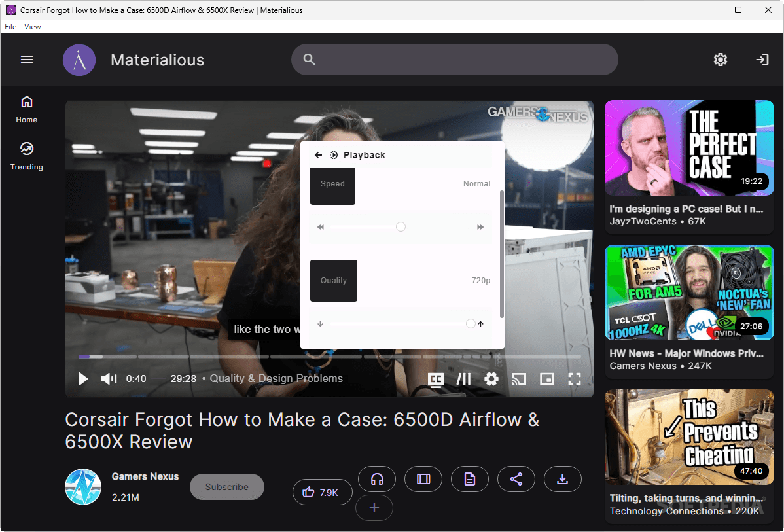Screen dimensions: 784x532
Task: Click the Speed setting label
Action: pyautogui.click(x=332, y=184)
